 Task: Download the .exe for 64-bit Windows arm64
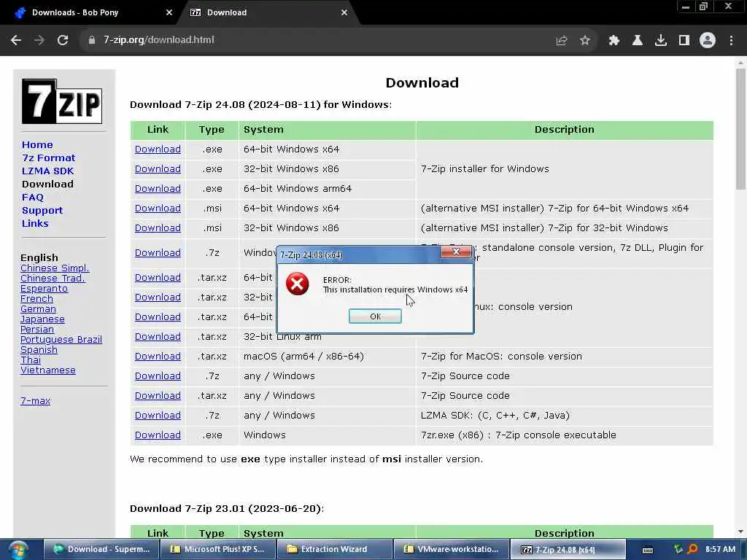point(158,189)
